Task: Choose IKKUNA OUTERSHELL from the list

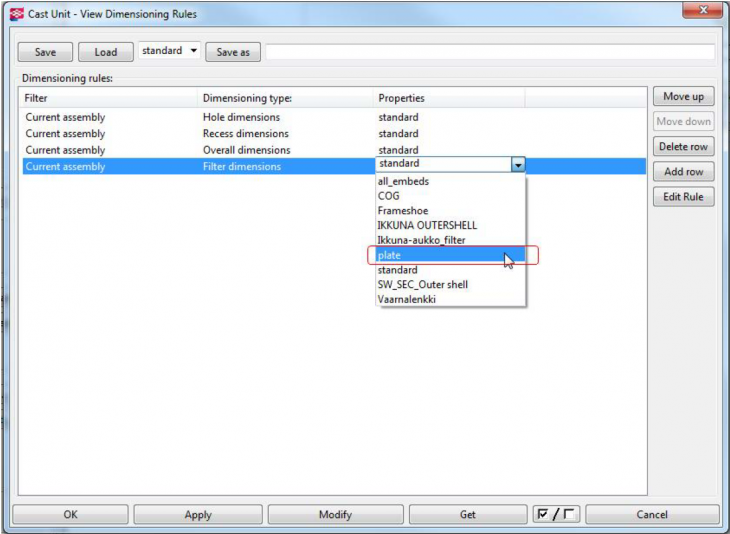Action: pos(451,225)
